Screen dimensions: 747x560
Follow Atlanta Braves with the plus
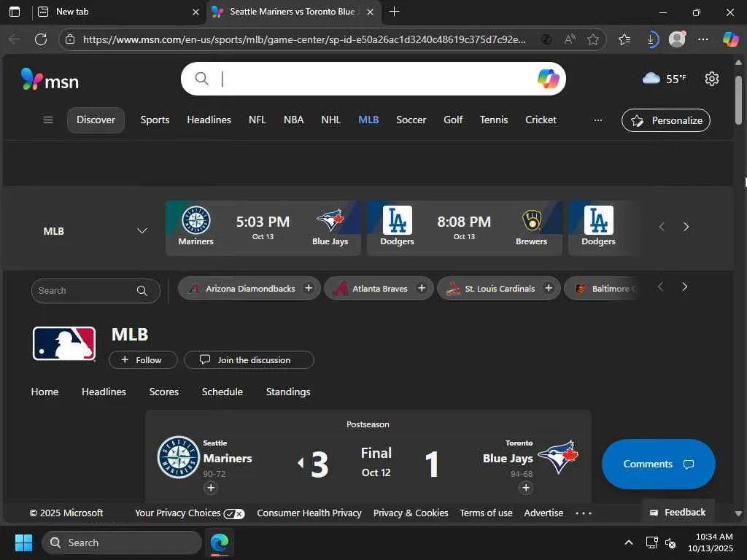(421, 288)
